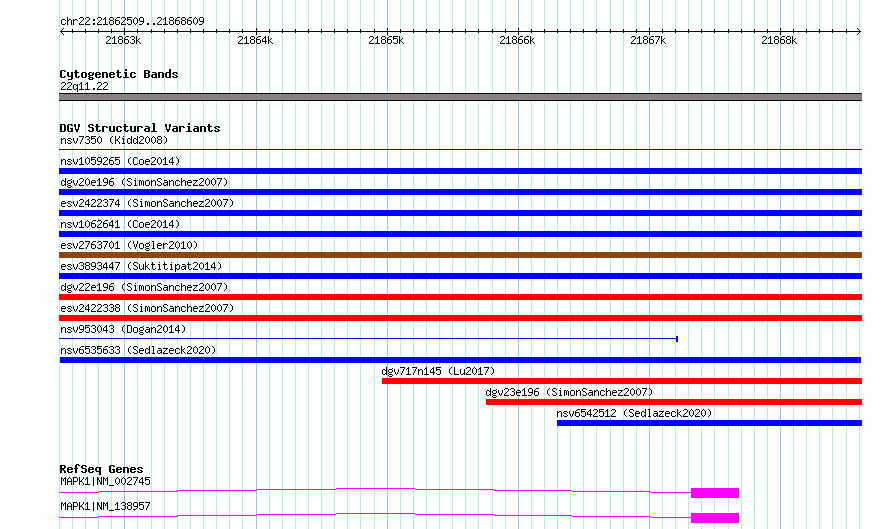Open variant nsv7350 (Kidd2008) label
This screenshot has width=890, height=529.
click(114, 140)
